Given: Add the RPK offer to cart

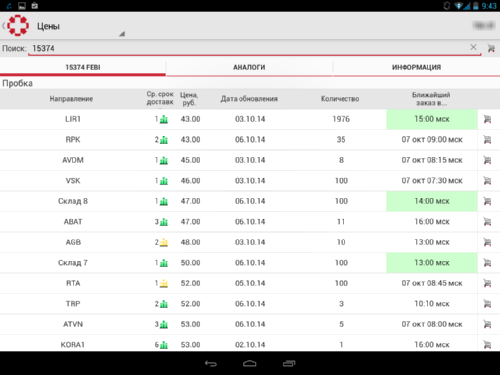Looking at the screenshot, I should tap(487, 140).
